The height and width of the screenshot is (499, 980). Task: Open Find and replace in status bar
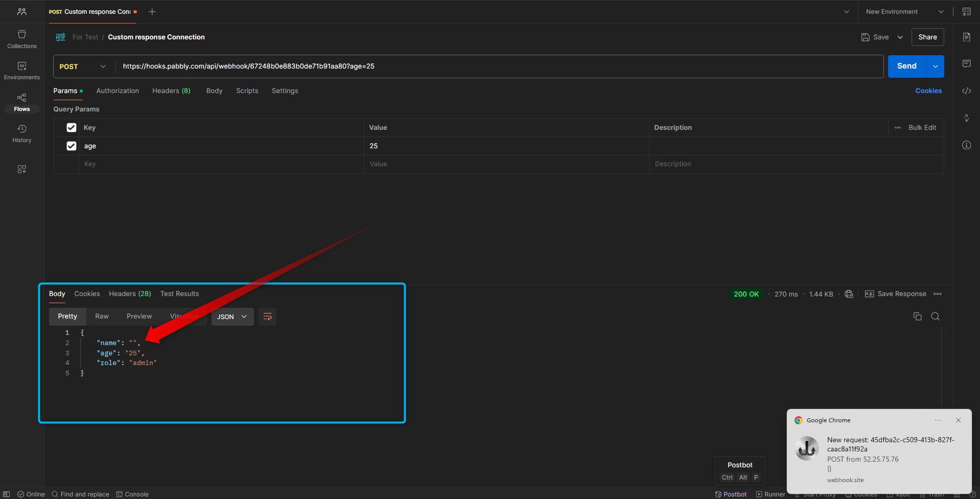tap(81, 494)
